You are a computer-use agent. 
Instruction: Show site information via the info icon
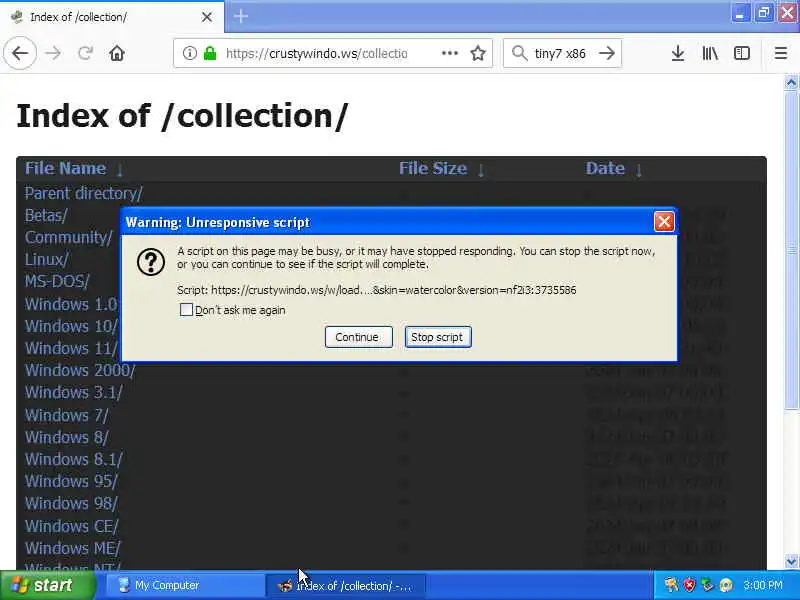tap(189, 53)
